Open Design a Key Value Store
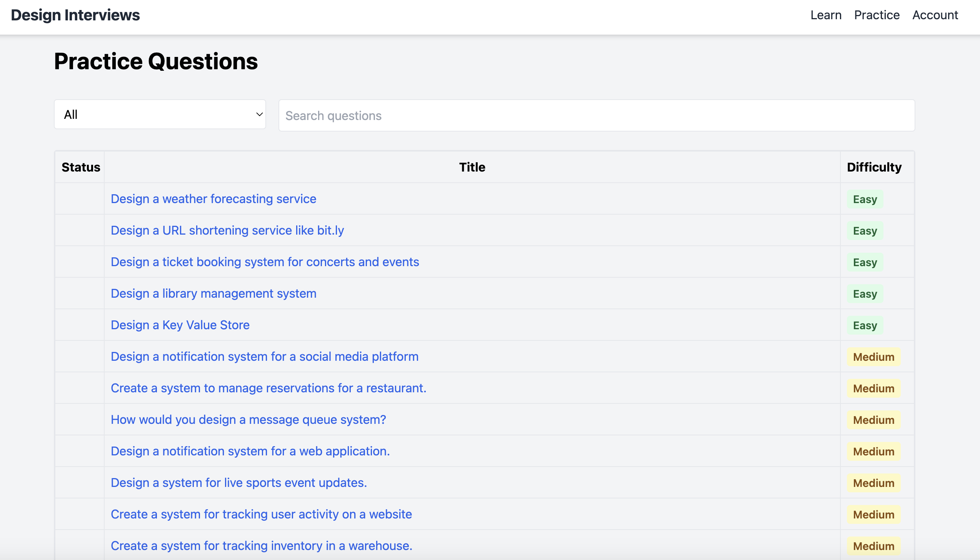The image size is (980, 560). 180,325
